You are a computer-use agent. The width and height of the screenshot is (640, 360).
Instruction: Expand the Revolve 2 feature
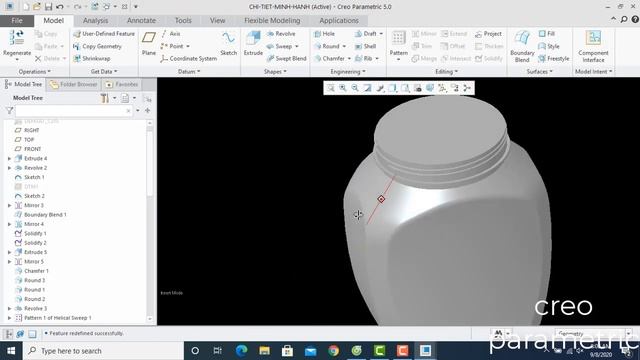pyautogui.click(x=9, y=168)
